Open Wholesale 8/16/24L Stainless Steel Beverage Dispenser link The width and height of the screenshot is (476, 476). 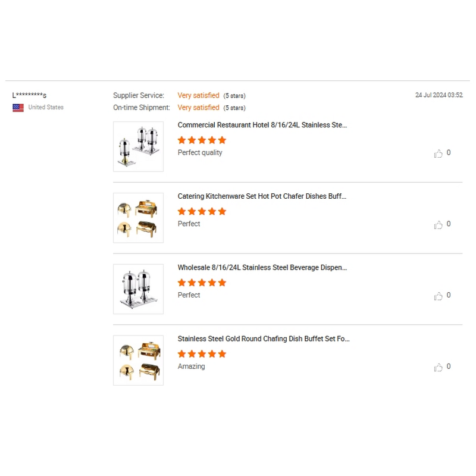coord(262,268)
